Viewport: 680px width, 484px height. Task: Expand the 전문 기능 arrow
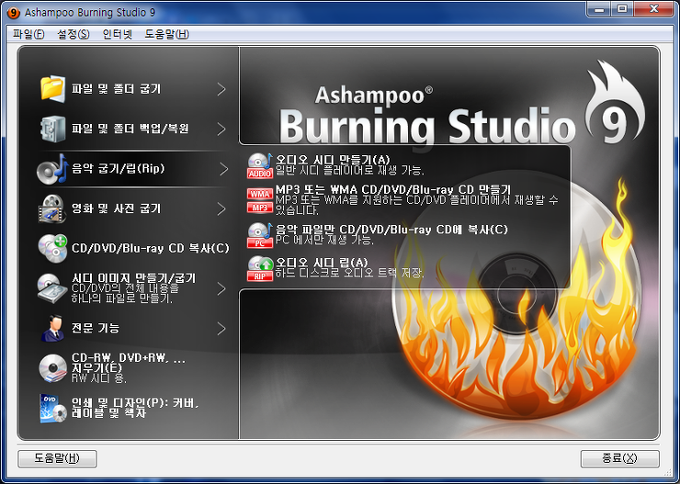coord(222,328)
